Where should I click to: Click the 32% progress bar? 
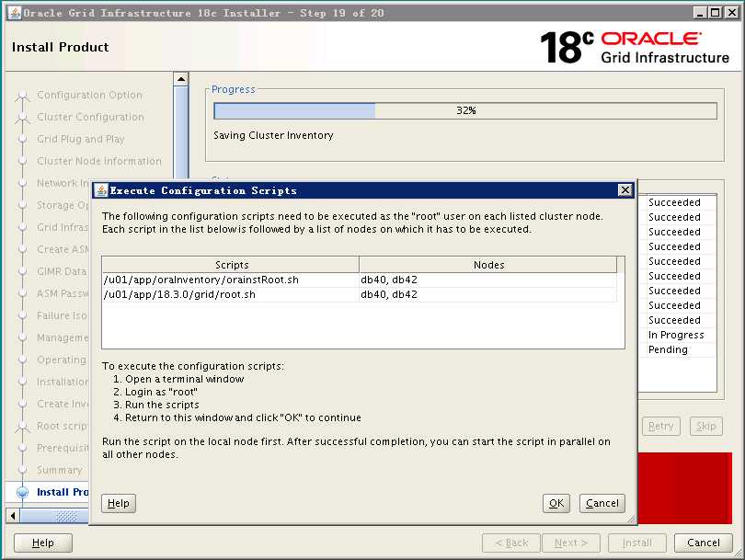tap(465, 110)
